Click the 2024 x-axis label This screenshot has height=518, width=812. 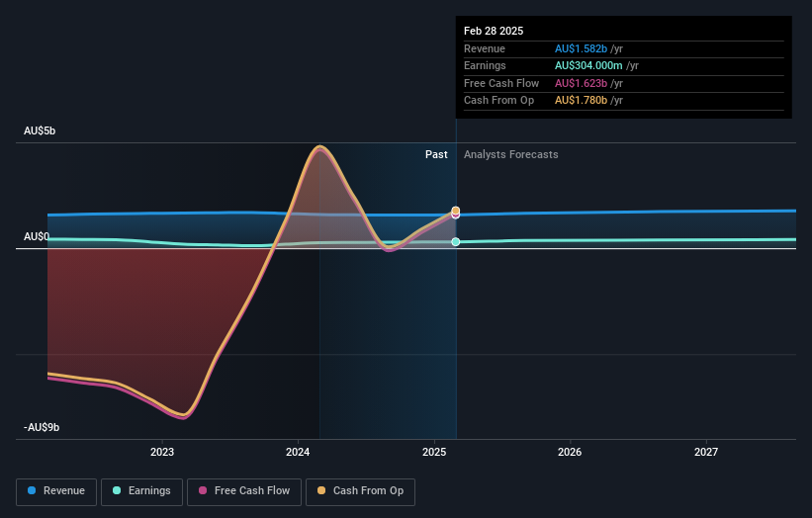pyautogui.click(x=298, y=452)
